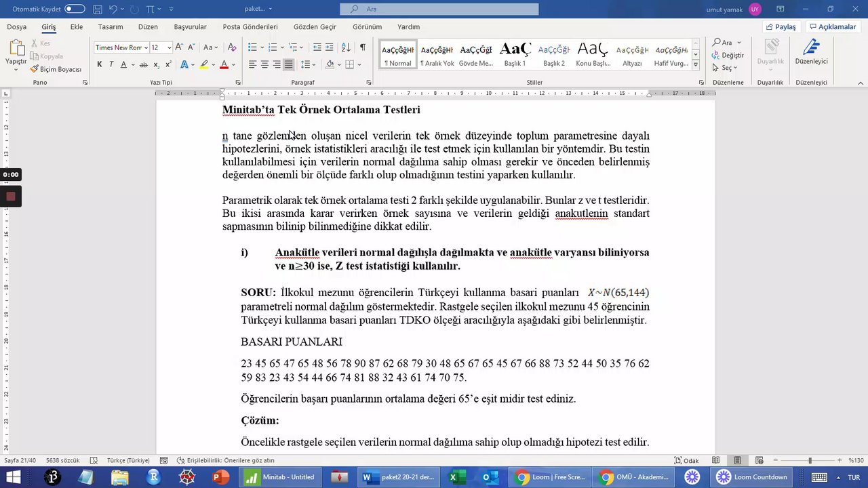Open the change case Aa dropdown
This screenshot has height=488, width=868.
pos(211,47)
